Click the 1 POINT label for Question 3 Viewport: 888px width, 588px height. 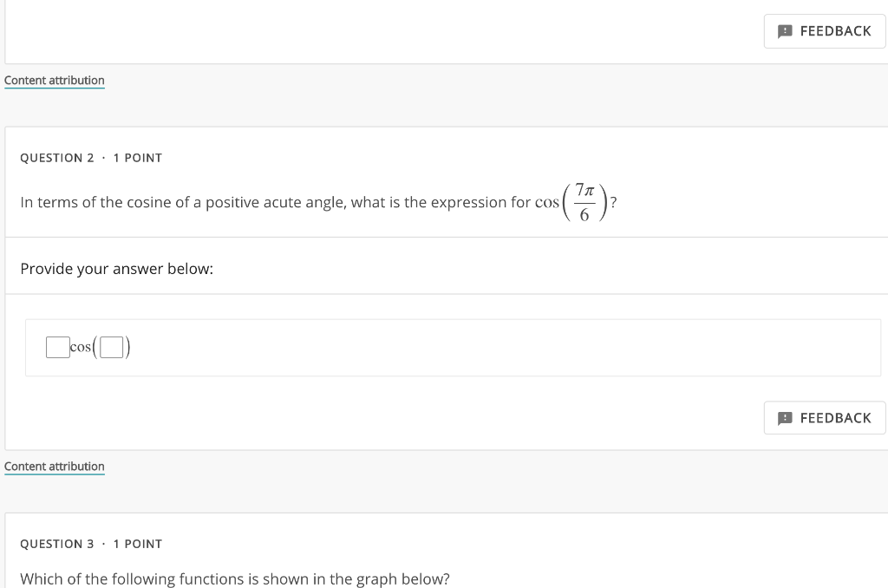137,544
